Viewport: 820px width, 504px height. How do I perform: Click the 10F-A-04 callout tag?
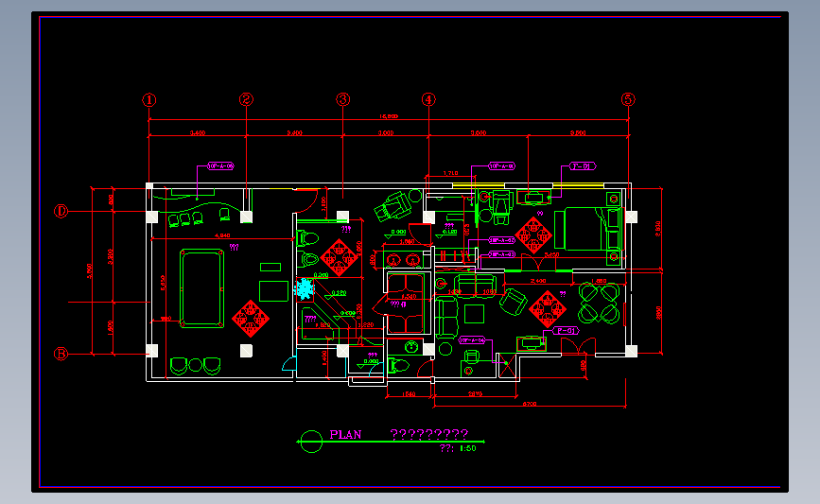(x=472, y=340)
